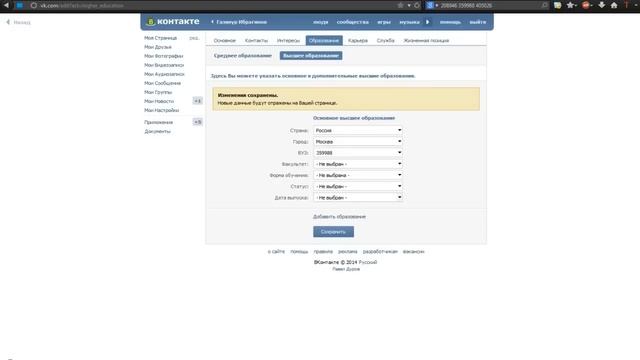Click the Назад back link at top left
640x360 pixels.
[x=18, y=22]
